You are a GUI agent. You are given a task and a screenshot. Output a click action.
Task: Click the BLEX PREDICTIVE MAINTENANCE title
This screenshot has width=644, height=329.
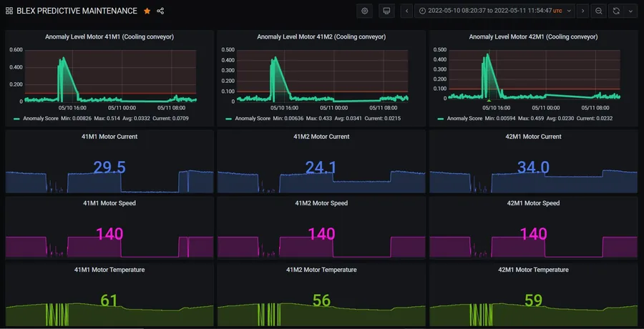(77, 11)
